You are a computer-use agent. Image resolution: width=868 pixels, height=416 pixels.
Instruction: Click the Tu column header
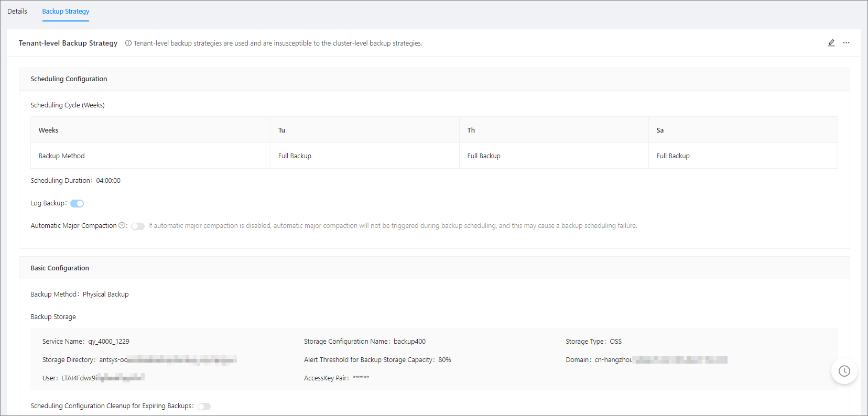coord(281,130)
